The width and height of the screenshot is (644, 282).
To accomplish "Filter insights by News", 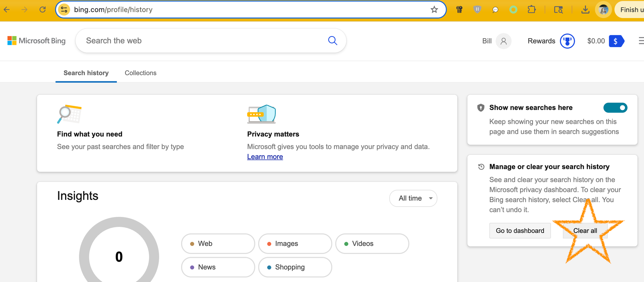I will coord(218,267).
